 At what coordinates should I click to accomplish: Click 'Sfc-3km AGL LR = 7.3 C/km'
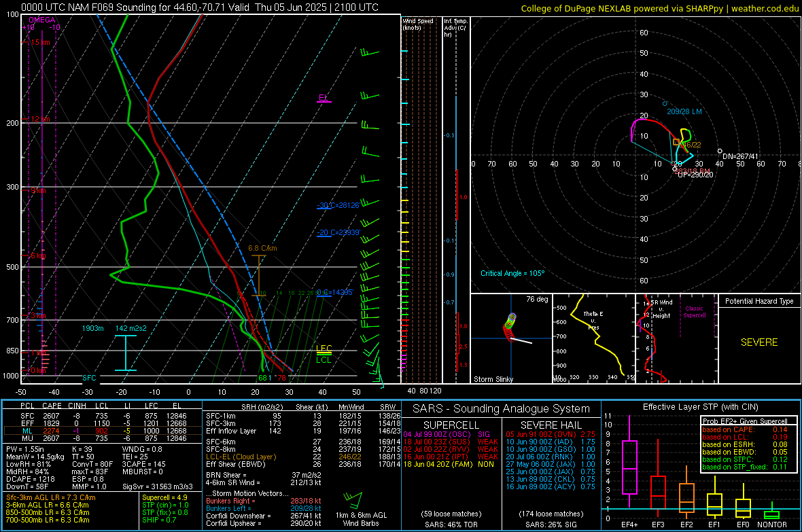click(51, 498)
